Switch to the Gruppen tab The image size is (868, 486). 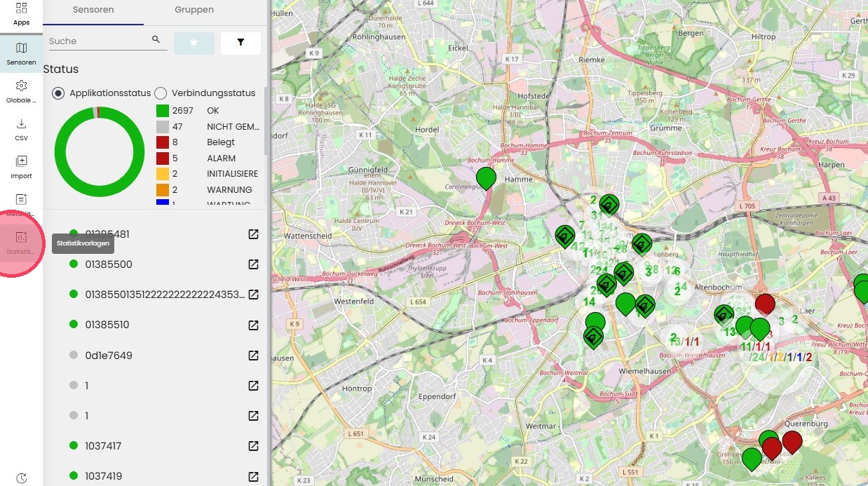click(194, 10)
